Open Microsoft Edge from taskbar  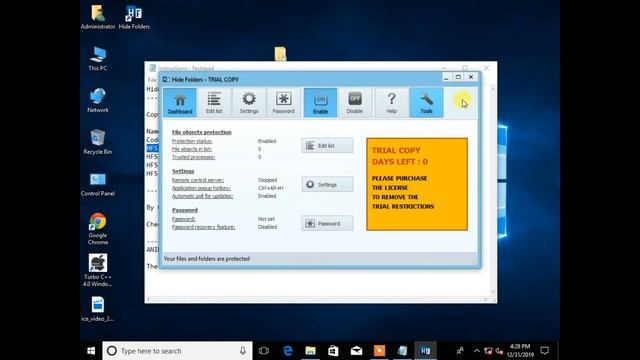(288, 351)
